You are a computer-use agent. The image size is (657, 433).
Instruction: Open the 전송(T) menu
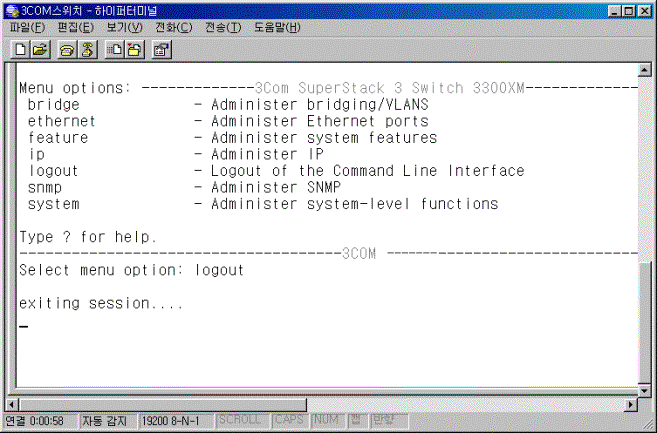(x=223, y=28)
